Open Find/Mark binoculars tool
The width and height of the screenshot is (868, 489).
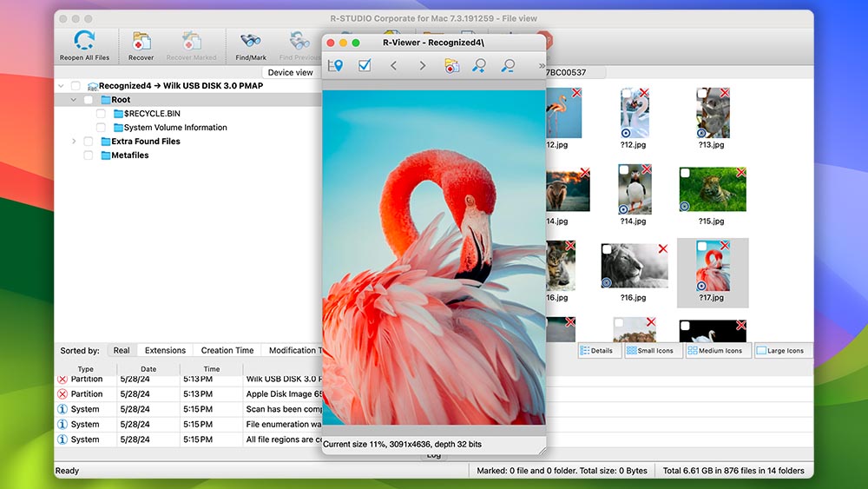pos(250,42)
